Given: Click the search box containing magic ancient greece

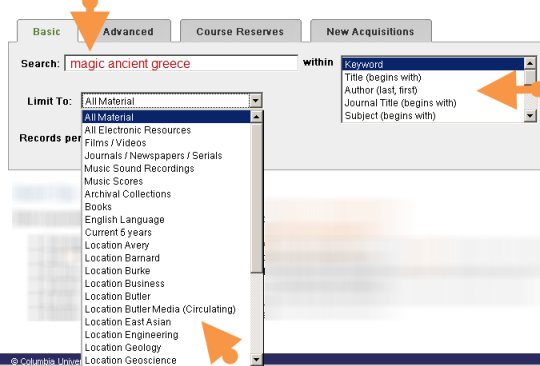Looking at the screenshot, I should point(181,63).
